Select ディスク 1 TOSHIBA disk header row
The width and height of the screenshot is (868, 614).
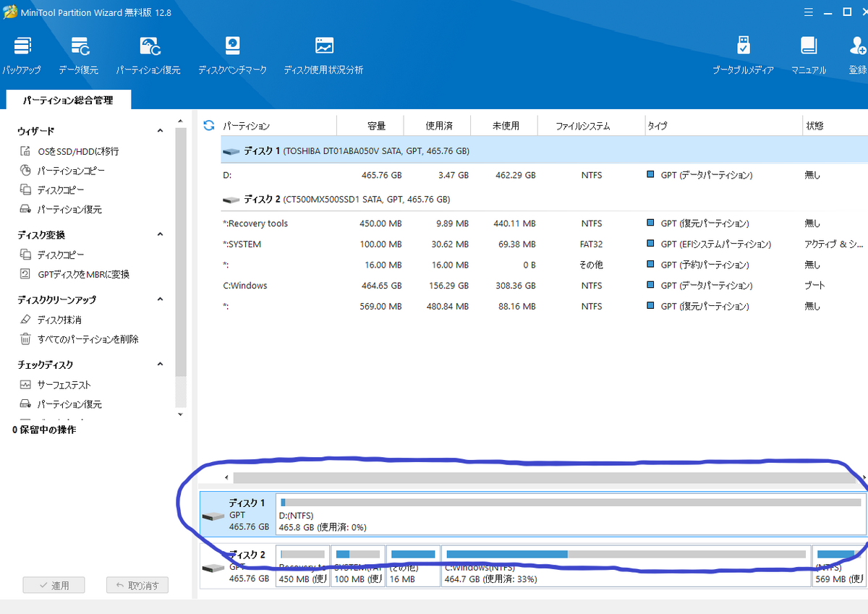[x=544, y=152]
